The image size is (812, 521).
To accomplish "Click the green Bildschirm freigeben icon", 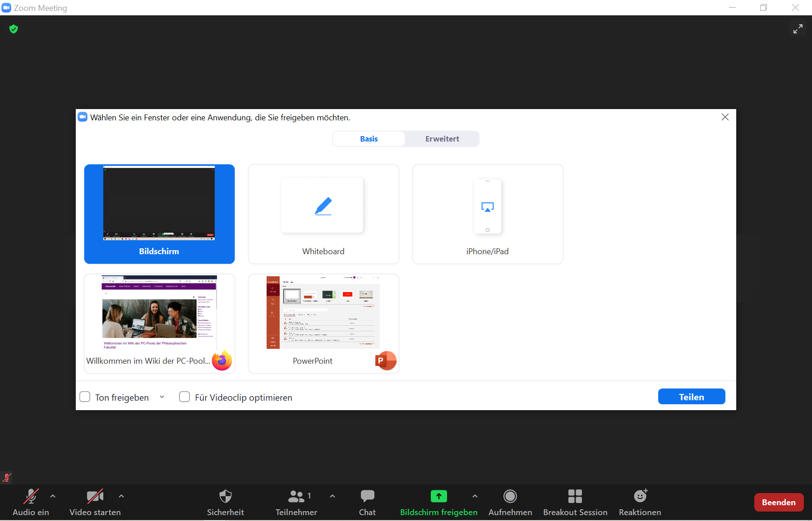I will coord(438,496).
